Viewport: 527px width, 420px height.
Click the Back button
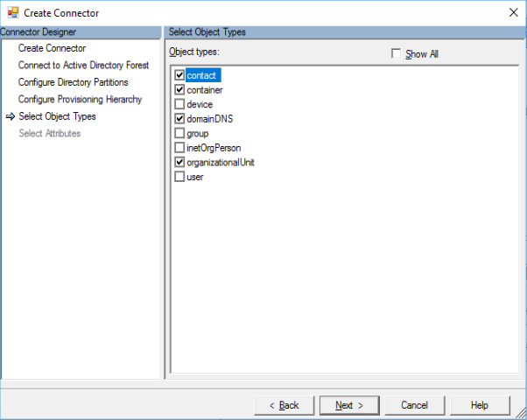(x=284, y=405)
